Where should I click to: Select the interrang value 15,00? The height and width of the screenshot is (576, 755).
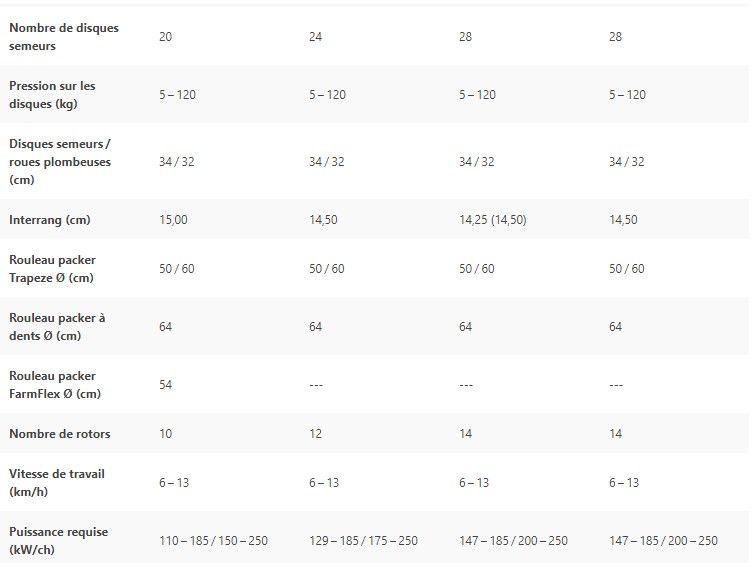coord(173,220)
